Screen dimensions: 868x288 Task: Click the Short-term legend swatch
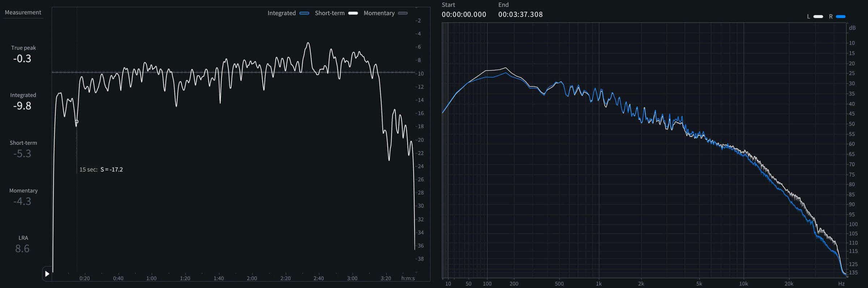point(353,13)
